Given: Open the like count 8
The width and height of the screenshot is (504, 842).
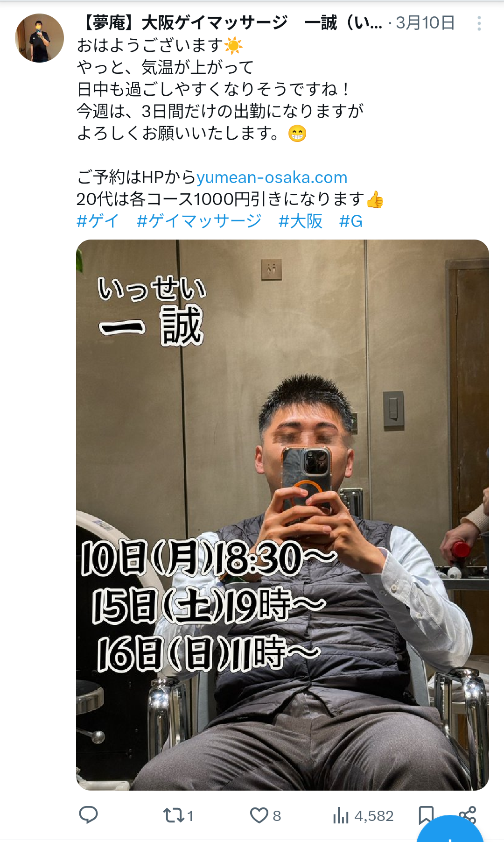Looking at the screenshot, I should 277,816.
